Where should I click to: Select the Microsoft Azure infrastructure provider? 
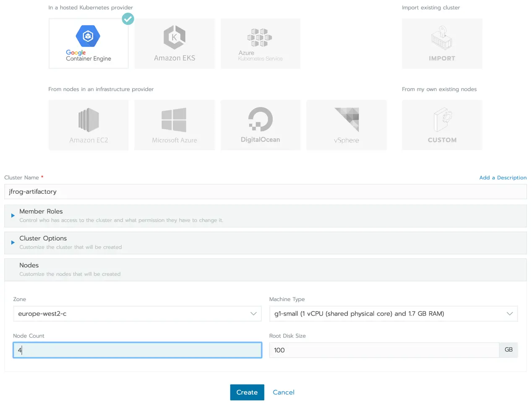[x=175, y=125]
